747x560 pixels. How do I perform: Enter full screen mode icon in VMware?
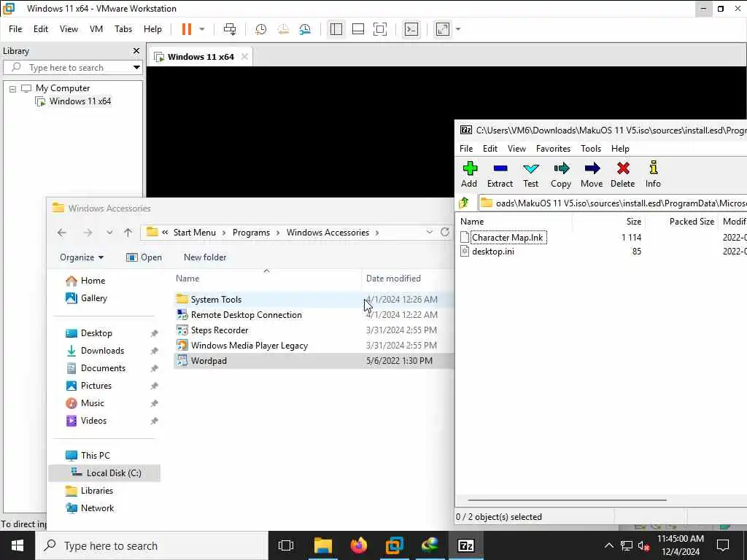[379, 29]
